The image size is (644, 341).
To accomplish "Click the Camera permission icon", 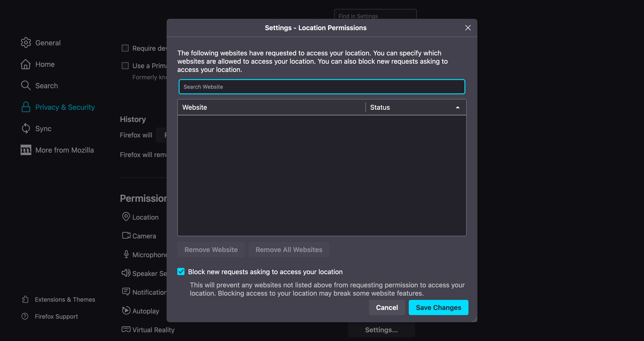I will pos(126,236).
